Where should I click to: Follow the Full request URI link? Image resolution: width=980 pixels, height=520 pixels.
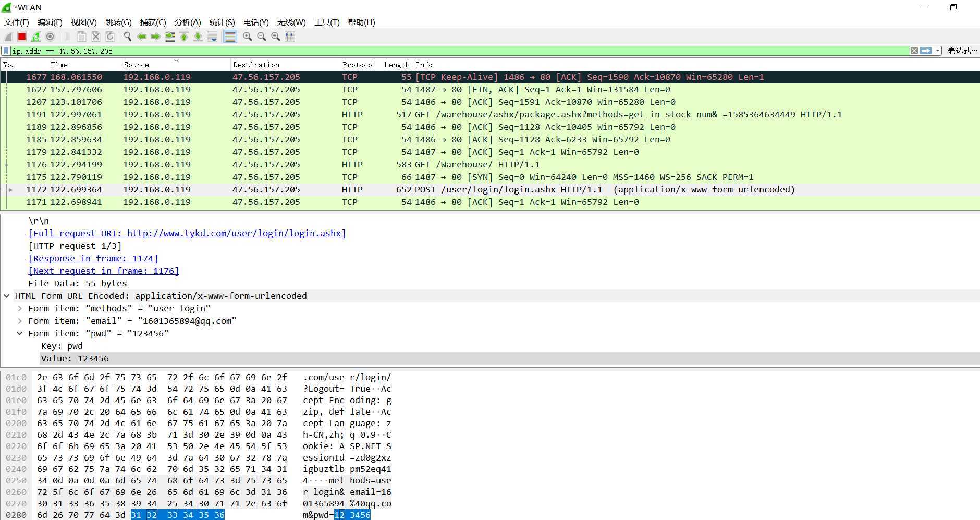187,233
